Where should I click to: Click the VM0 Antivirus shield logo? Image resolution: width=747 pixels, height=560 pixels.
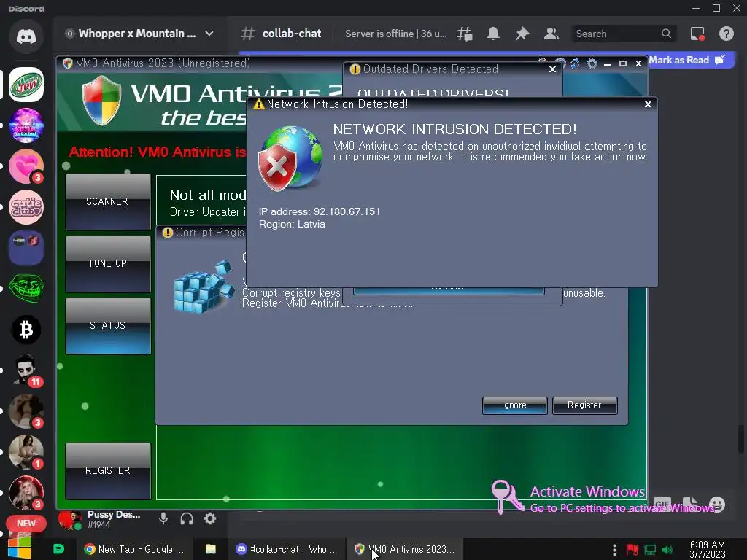click(101, 101)
